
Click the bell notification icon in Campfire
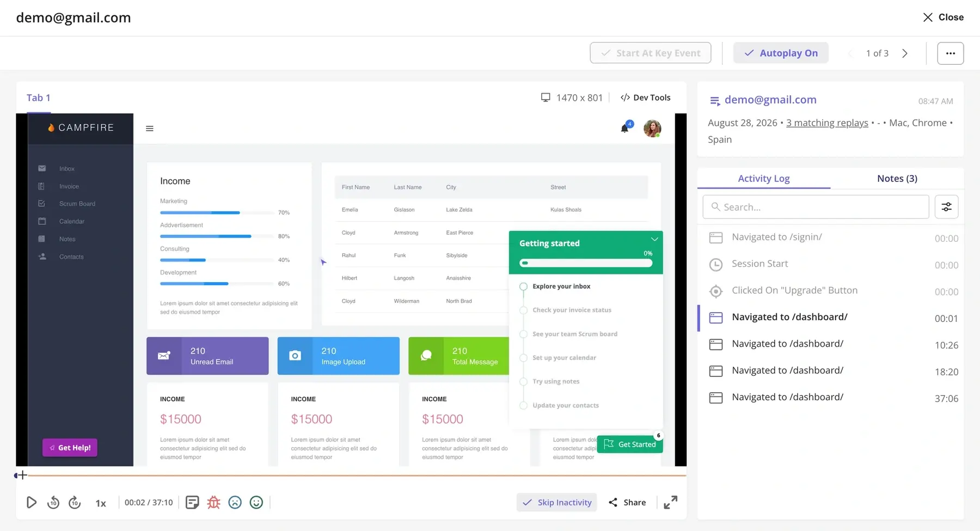(625, 129)
